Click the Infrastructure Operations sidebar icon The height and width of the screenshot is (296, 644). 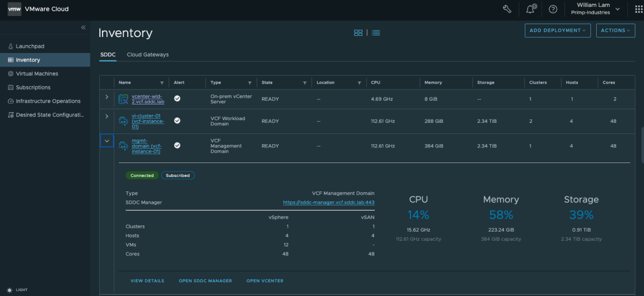coord(11,101)
